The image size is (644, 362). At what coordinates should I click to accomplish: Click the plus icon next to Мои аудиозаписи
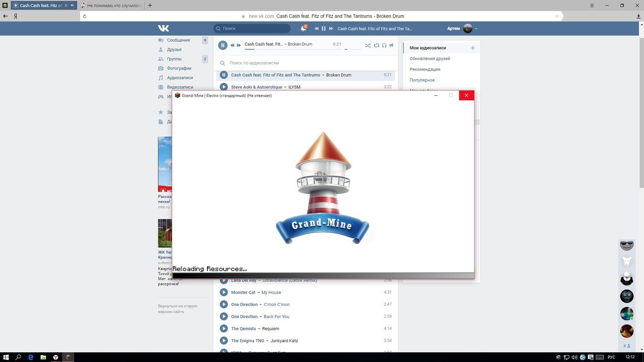point(473,48)
